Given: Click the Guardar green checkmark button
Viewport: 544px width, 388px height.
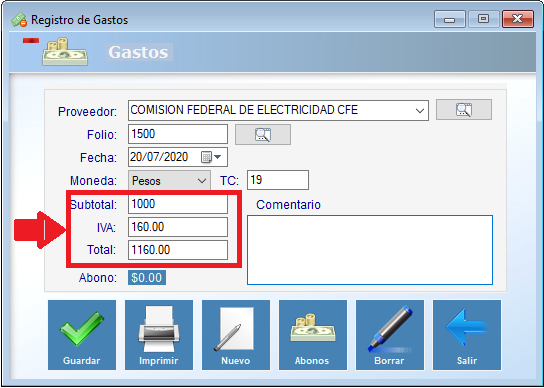Looking at the screenshot, I should 82,335.
